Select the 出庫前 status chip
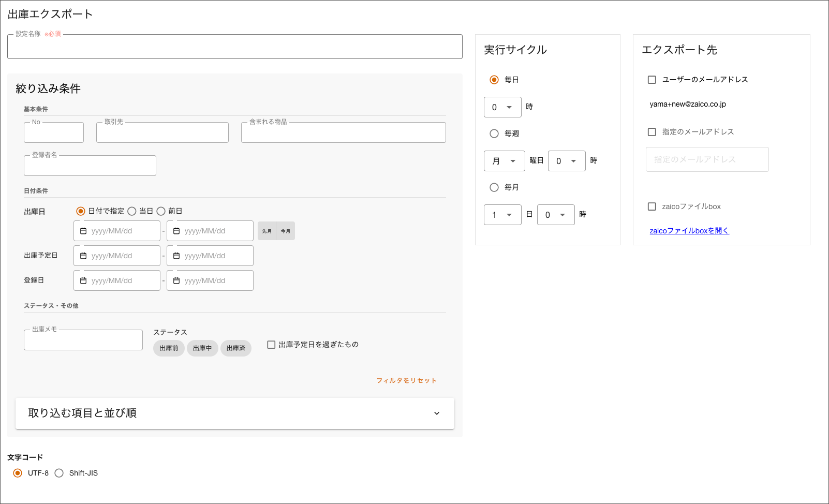 pyautogui.click(x=169, y=348)
